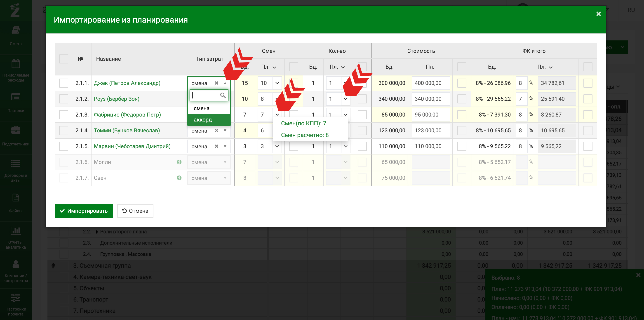Check row checkbox for Фабрицио
This screenshot has width=644, height=320.
pos(63,115)
